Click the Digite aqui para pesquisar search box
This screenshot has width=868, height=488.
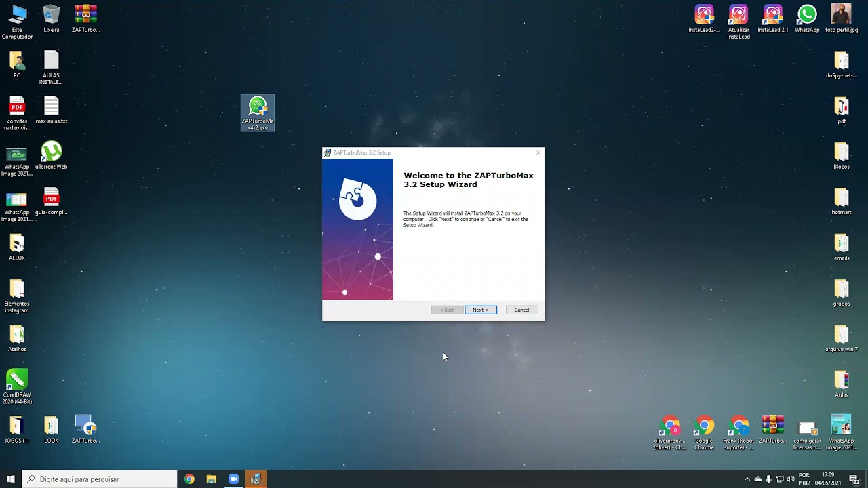[100, 479]
